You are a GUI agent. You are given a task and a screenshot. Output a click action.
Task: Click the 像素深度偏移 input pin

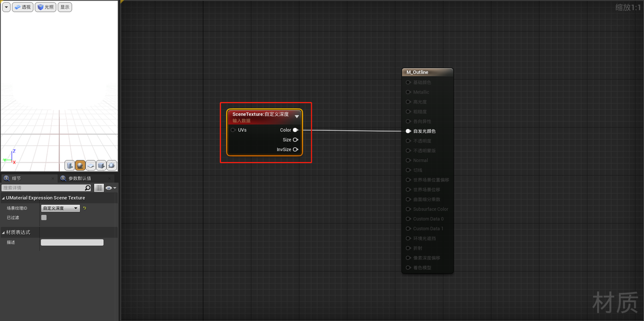[x=408, y=258]
